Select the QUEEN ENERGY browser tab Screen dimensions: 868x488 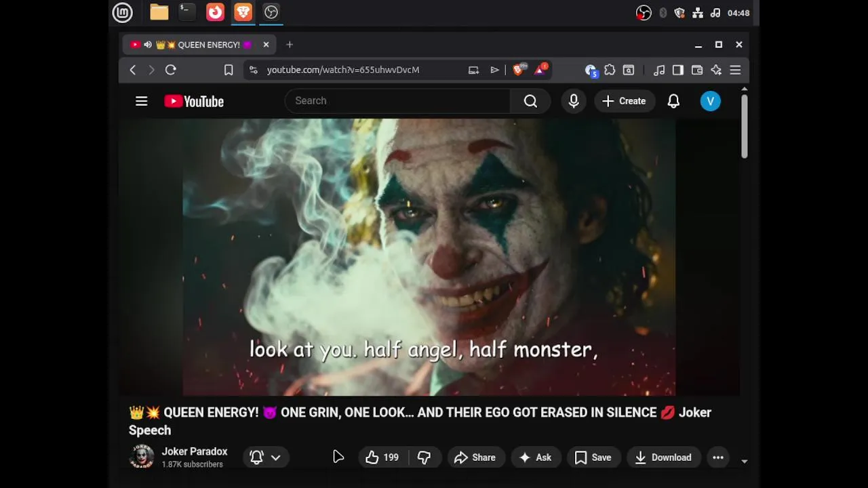[200, 45]
